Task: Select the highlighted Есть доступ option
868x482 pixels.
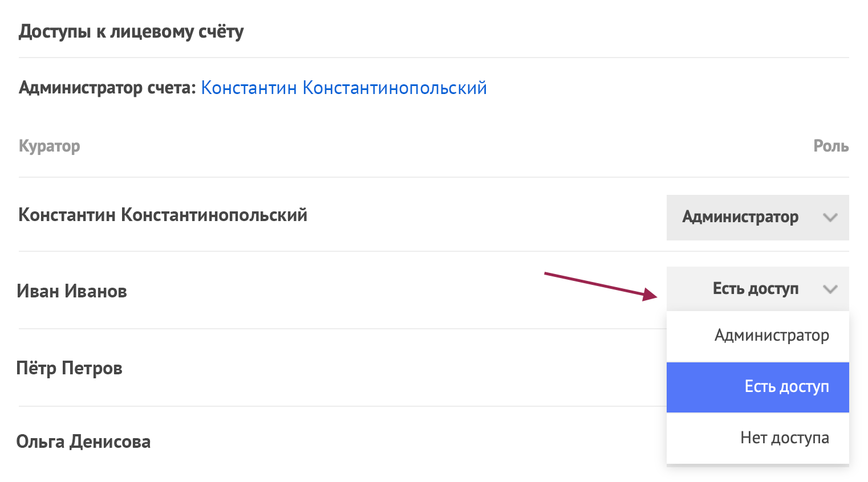Action: coord(786,387)
